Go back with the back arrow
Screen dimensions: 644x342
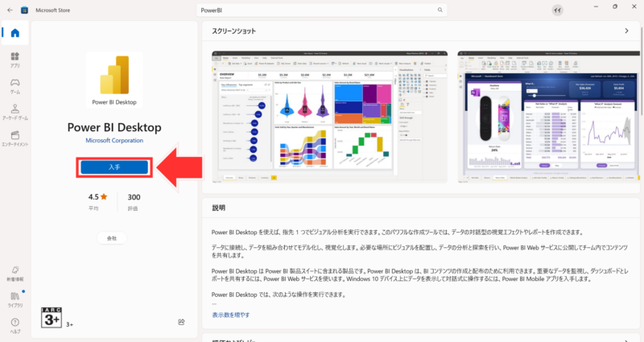[x=10, y=10]
